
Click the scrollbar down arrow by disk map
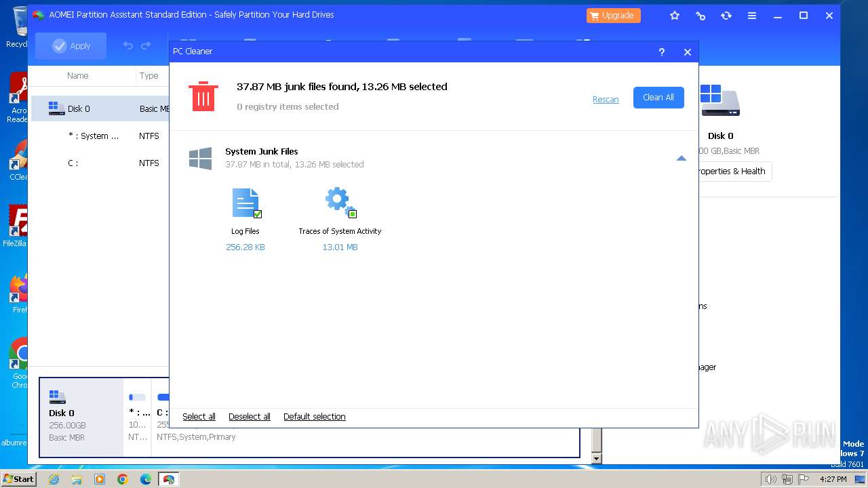pyautogui.click(x=596, y=459)
